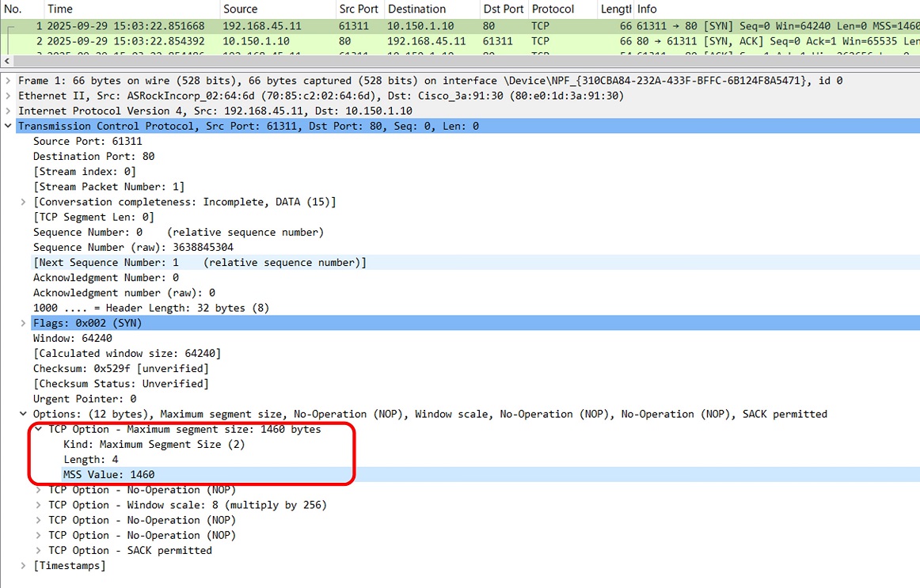Screen dimensions: 920x588
Task: Expand the Ethernet II layer
Action: coord(8,96)
